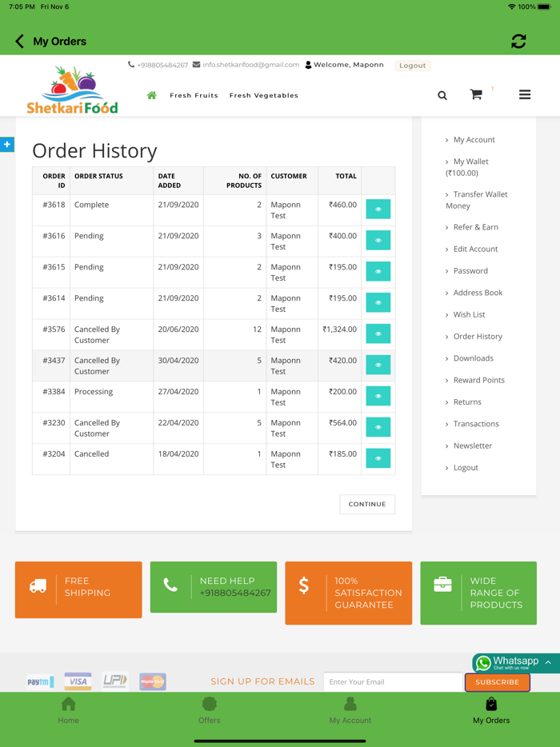Expand the blue plus side tab
This screenshot has height=747, width=560.
click(x=7, y=144)
